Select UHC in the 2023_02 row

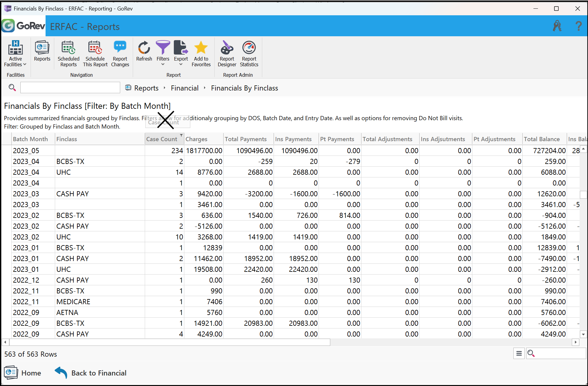pyautogui.click(x=100, y=237)
